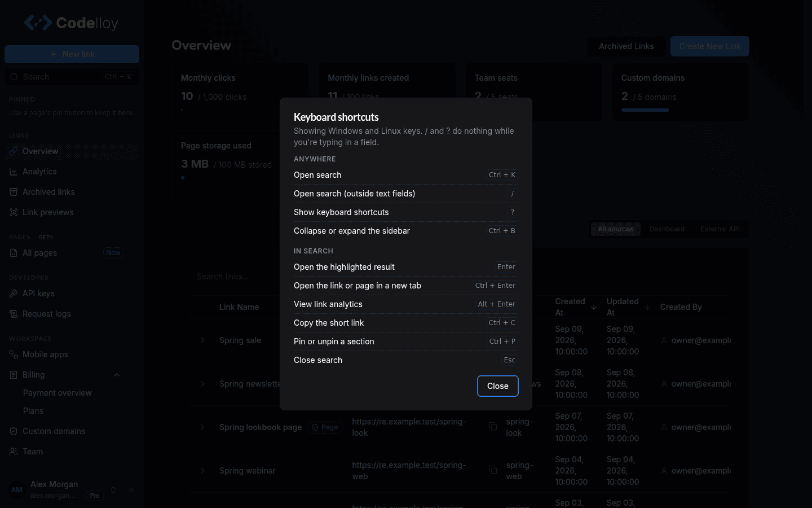812x508 pixels.
Task: Sort by Created At arrow
Action: coord(594,307)
